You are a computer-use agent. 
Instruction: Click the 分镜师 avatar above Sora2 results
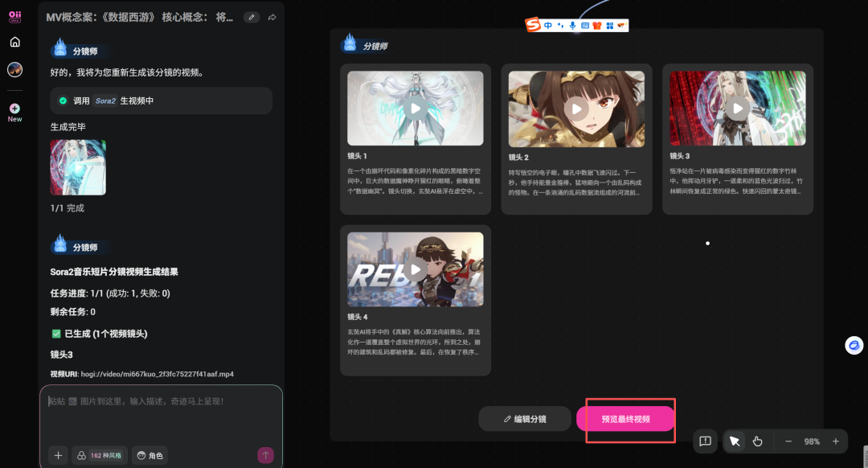[x=60, y=244]
